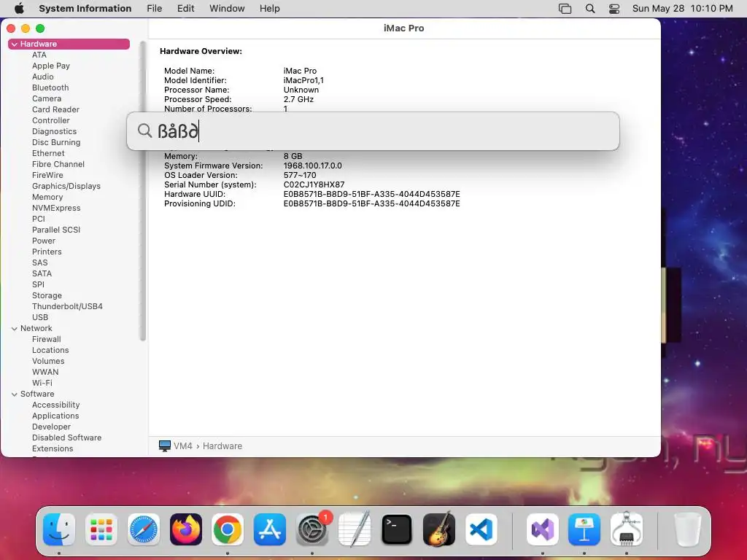This screenshot has width=747, height=560.
Task: Open Google Chrome from the Dock
Action: (x=228, y=529)
